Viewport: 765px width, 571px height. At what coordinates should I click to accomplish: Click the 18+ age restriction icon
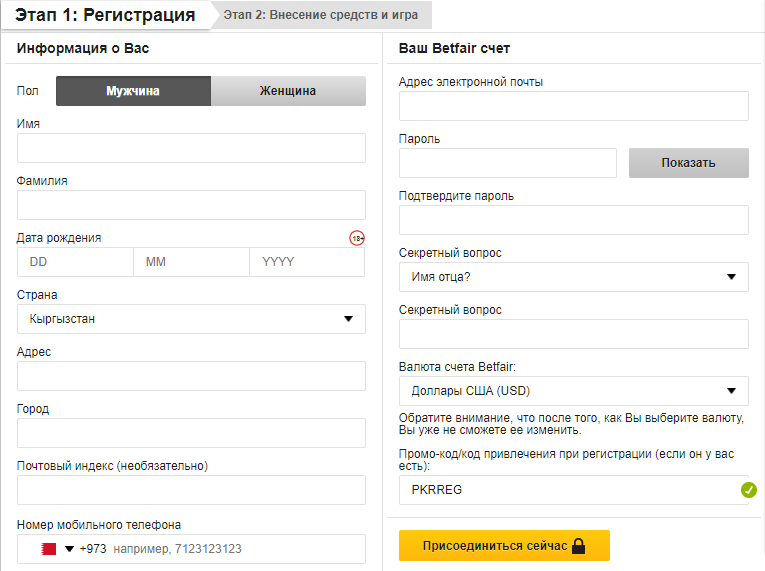pos(356,238)
